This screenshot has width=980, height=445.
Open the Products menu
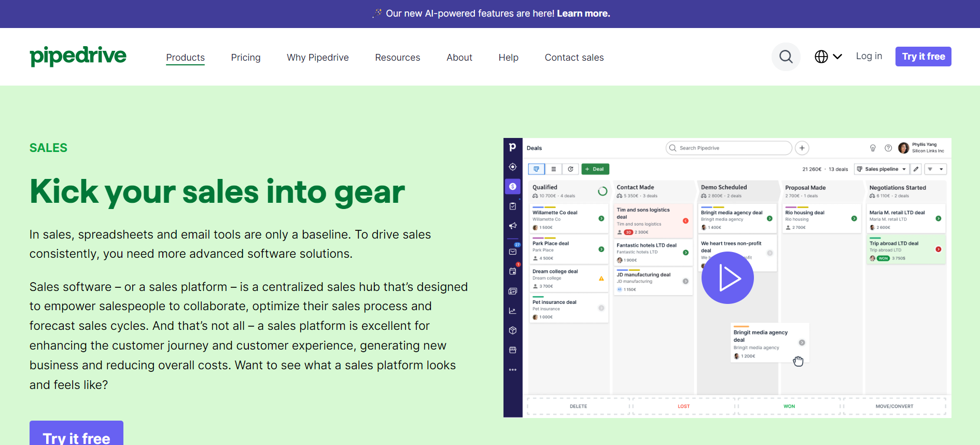pos(185,58)
